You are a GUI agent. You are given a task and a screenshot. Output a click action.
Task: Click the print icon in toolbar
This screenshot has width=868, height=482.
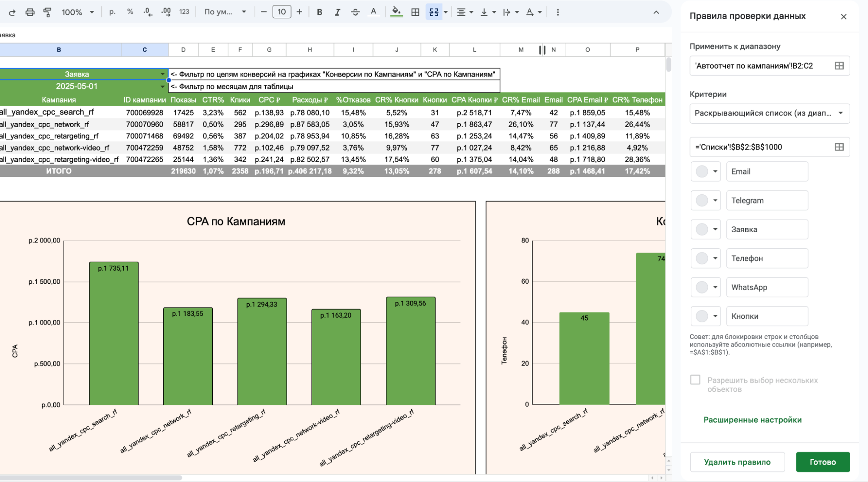(x=30, y=12)
